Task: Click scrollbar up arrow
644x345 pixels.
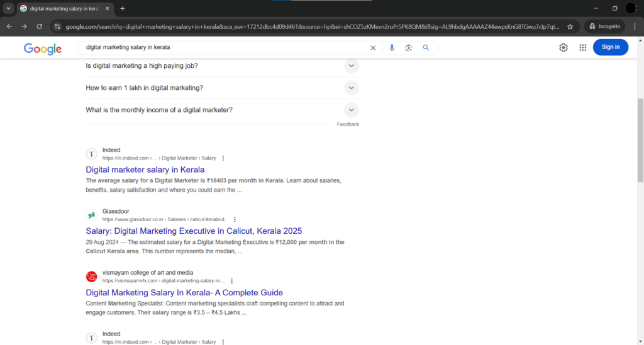Action: [x=640, y=40]
